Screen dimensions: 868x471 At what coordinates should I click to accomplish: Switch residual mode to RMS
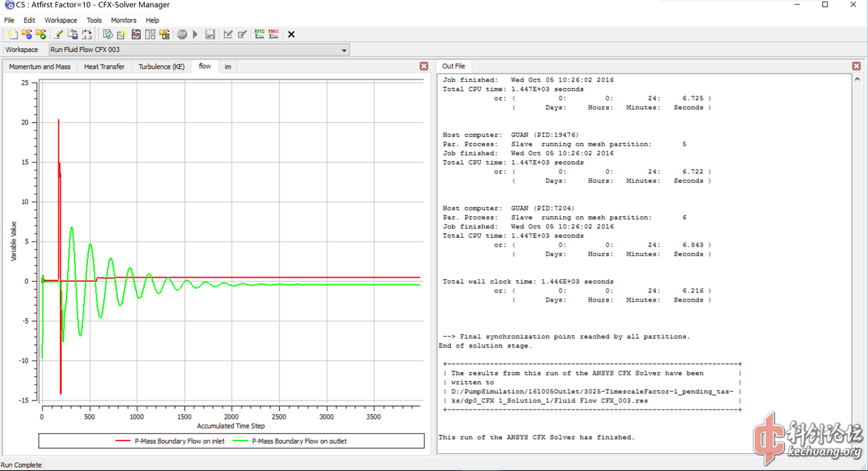pos(260,34)
